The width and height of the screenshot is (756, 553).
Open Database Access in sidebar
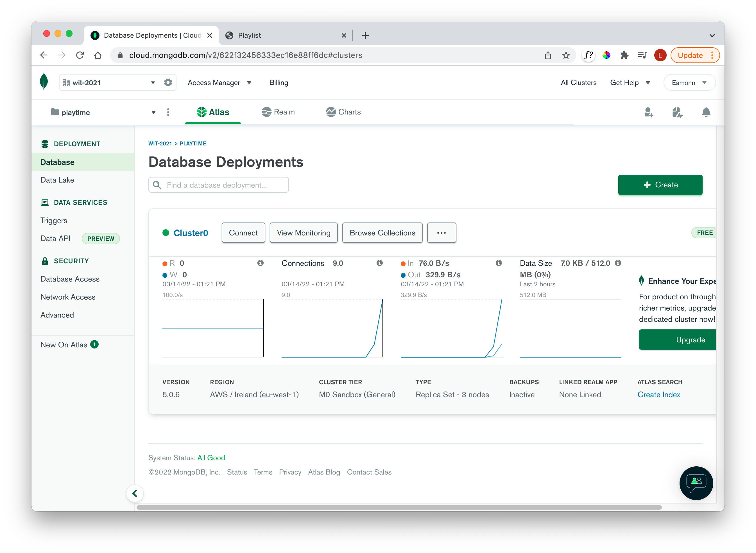pos(70,279)
